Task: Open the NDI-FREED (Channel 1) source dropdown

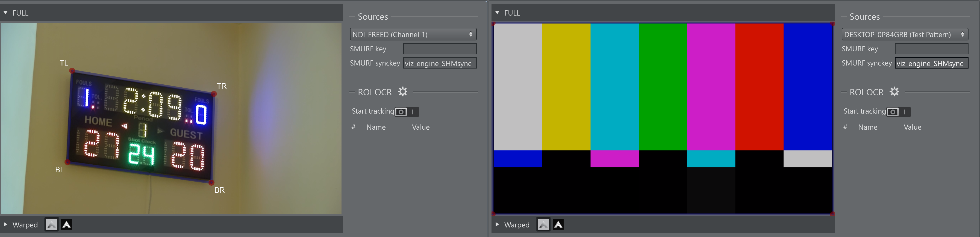Action: pos(413,34)
